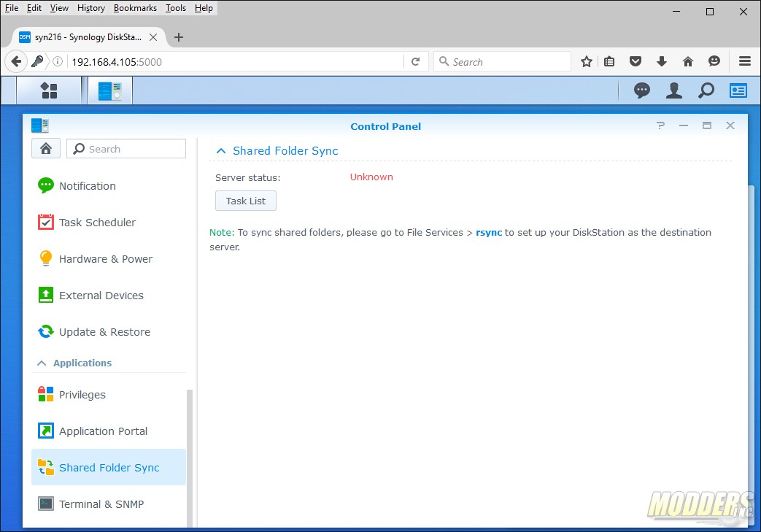The width and height of the screenshot is (761, 532).
Task: Click the browser home icon
Action: [688, 61]
